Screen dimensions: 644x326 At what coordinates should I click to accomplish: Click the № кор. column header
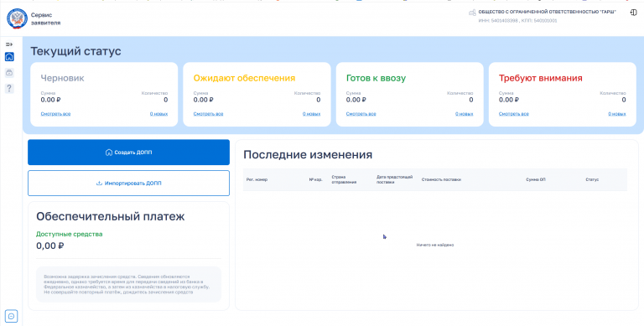(x=316, y=179)
